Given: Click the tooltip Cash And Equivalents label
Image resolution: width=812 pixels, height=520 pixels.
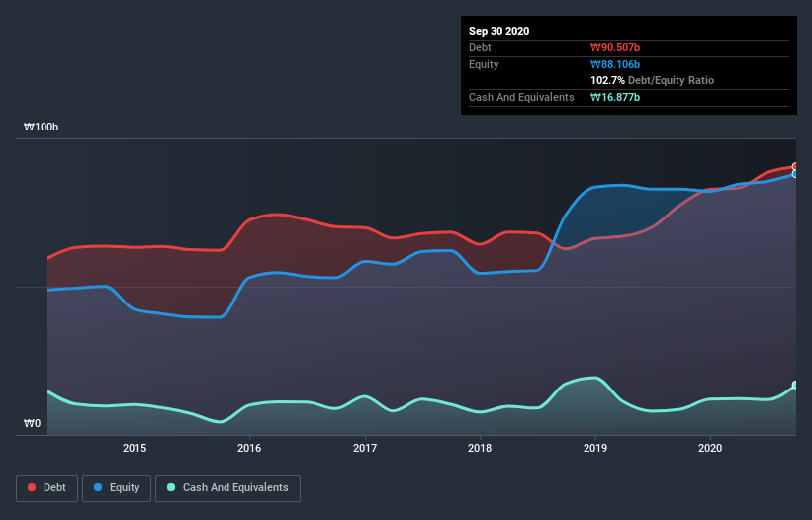Looking at the screenshot, I should click(x=521, y=97).
